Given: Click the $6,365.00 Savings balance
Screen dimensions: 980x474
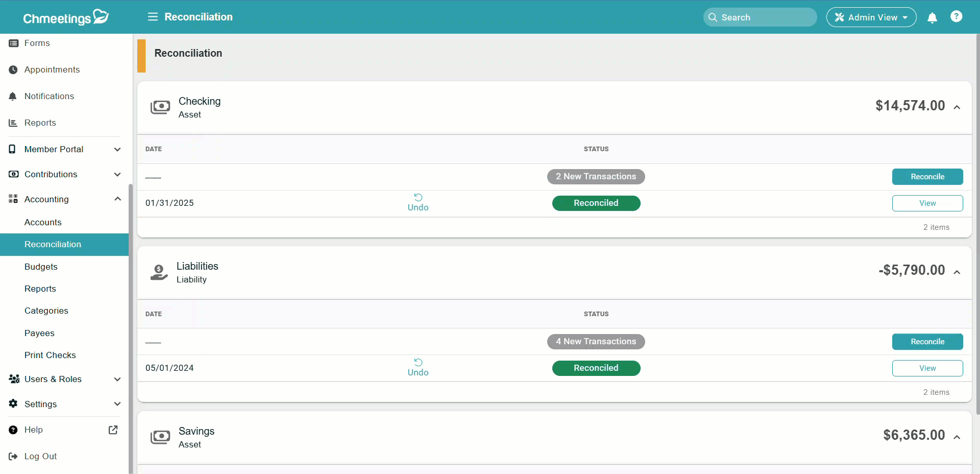Looking at the screenshot, I should point(914,435).
